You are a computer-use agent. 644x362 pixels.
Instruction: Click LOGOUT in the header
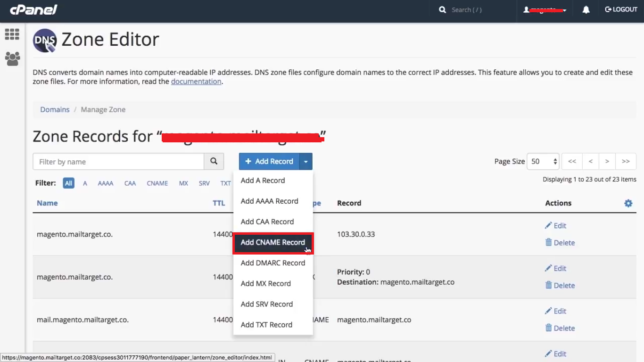621,9
